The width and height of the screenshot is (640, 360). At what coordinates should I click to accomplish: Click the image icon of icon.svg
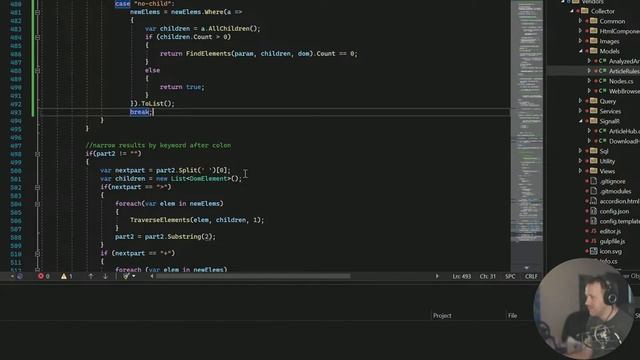[x=593, y=251]
